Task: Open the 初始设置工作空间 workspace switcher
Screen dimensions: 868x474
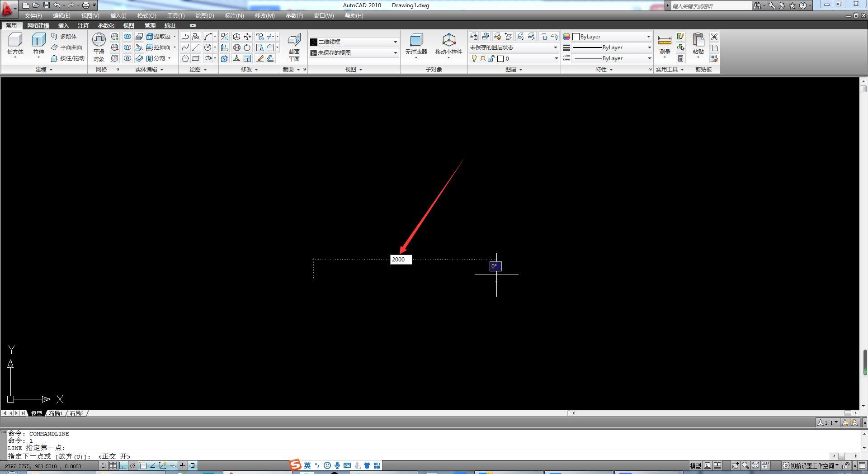Action: [x=811, y=465]
